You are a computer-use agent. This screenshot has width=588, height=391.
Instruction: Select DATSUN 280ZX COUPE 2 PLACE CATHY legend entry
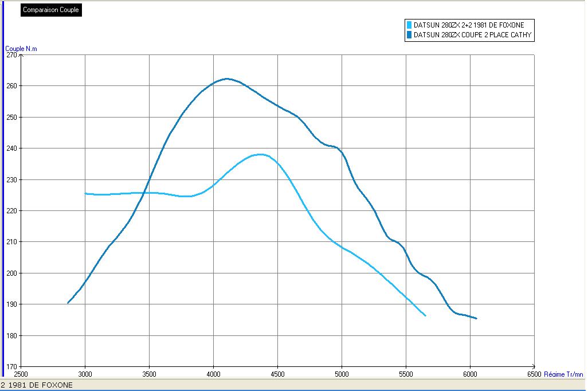click(x=472, y=35)
